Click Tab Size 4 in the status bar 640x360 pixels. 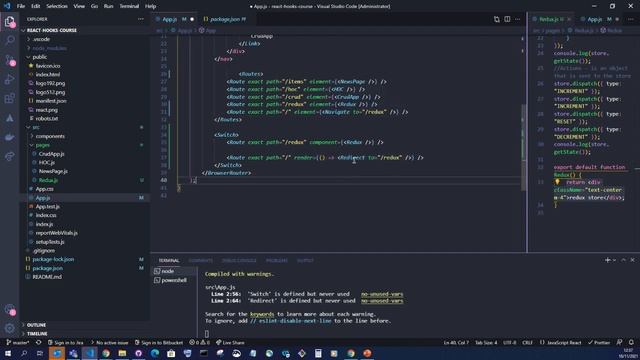[x=486, y=342]
